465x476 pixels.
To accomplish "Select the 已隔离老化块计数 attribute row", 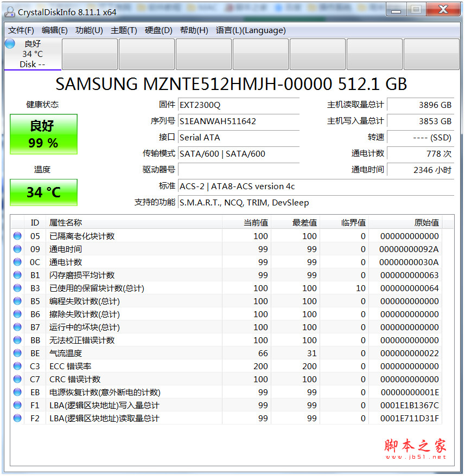I will [227, 236].
